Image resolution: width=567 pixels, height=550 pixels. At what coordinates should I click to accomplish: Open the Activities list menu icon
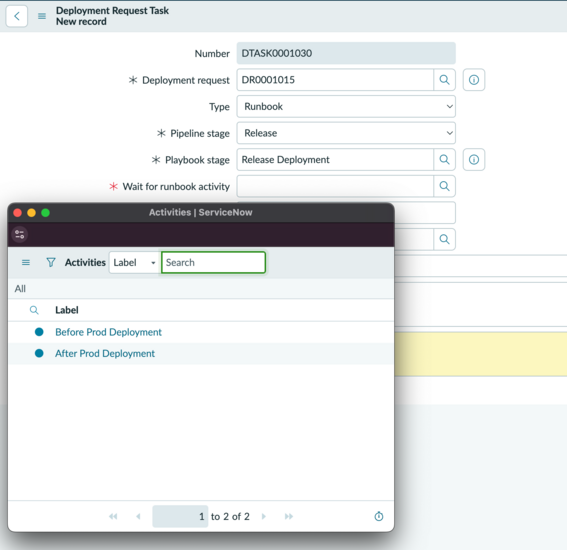(26, 263)
